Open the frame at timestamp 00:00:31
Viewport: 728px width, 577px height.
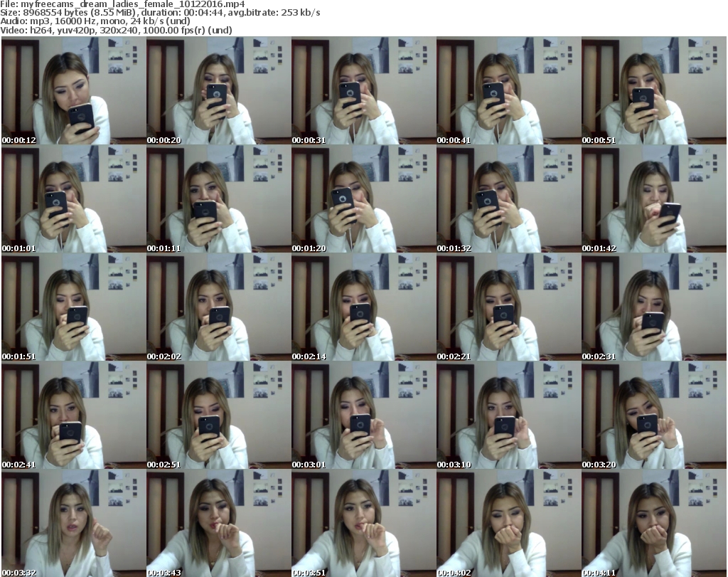(x=363, y=90)
